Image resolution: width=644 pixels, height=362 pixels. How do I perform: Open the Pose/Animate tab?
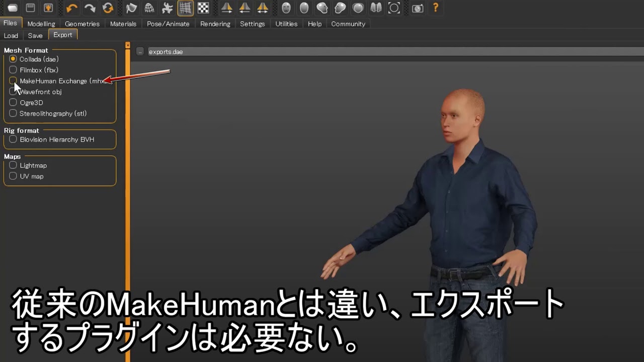(168, 24)
